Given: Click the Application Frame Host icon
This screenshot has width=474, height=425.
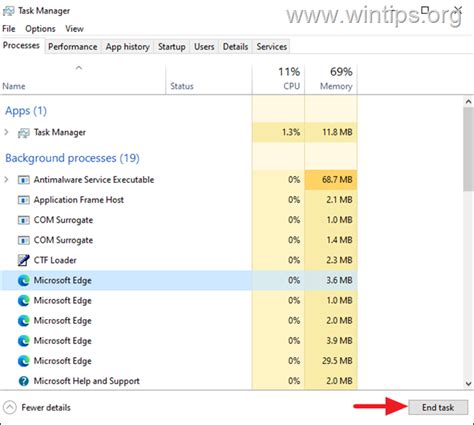Looking at the screenshot, I should click(23, 200).
